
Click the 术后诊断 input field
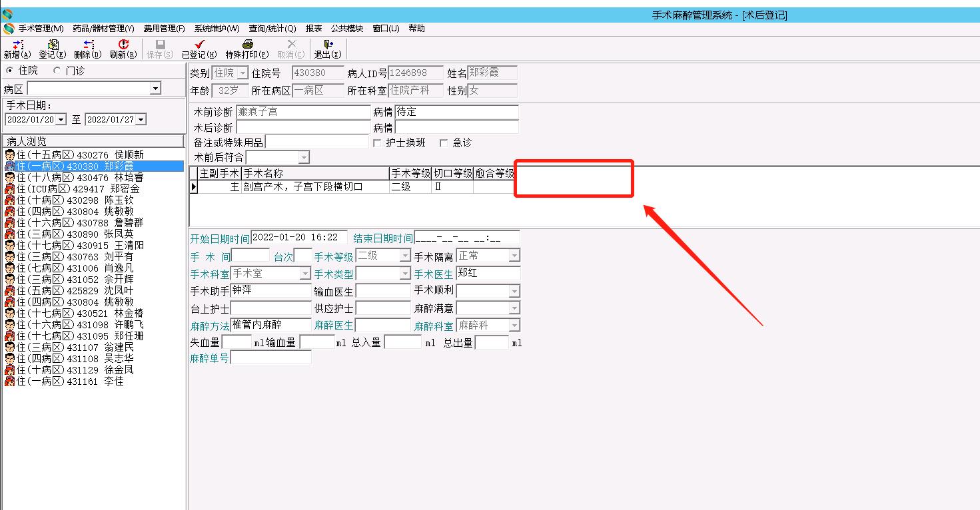point(303,127)
